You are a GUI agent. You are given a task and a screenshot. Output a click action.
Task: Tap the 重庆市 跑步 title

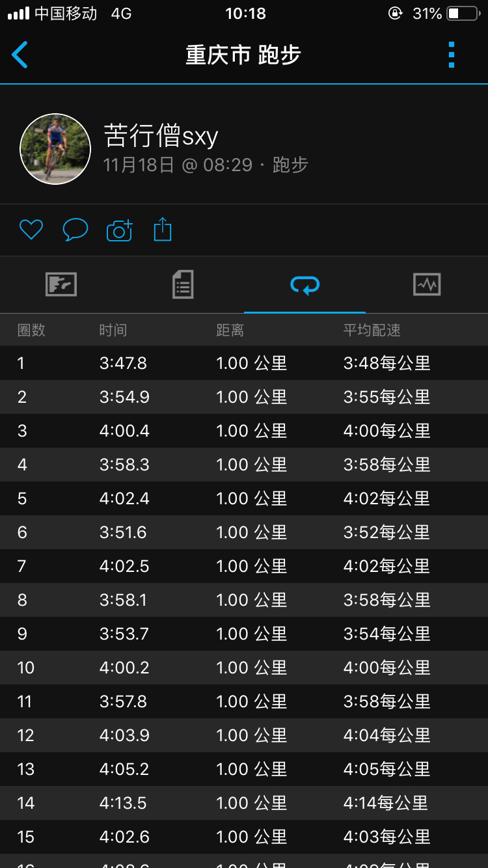[x=243, y=55]
